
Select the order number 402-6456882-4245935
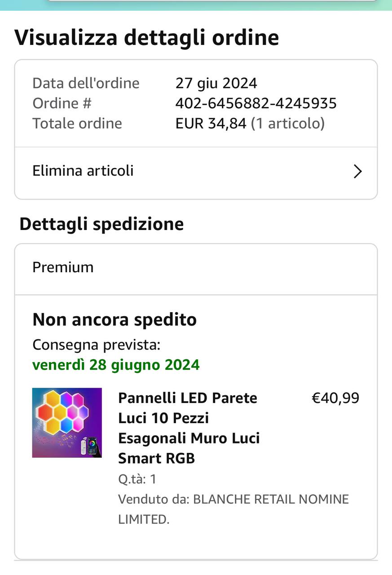point(256,103)
